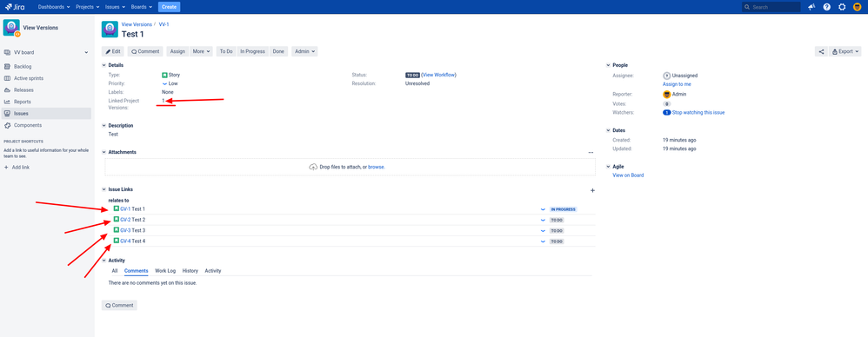This screenshot has width=868, height=337.
Task: Click the View Versions project avatar in sidebar
Action: point(11,28)
